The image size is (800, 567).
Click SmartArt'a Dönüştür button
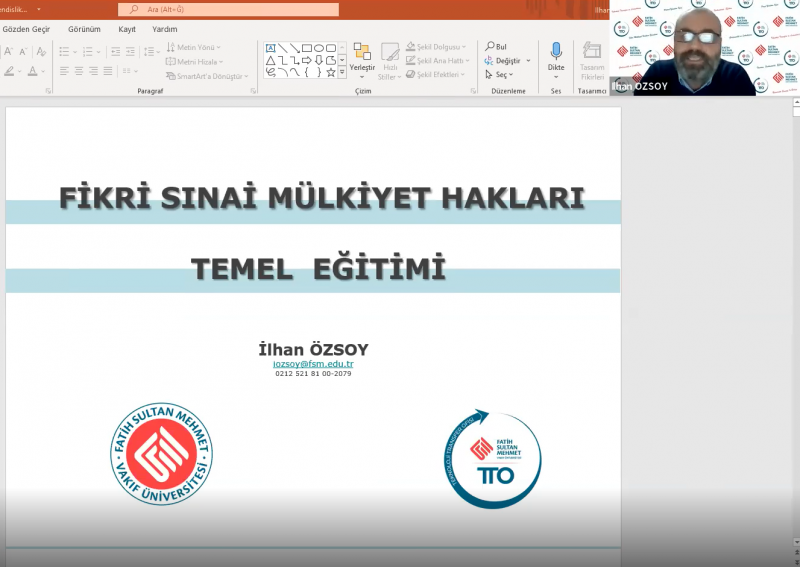click(207, 76)
